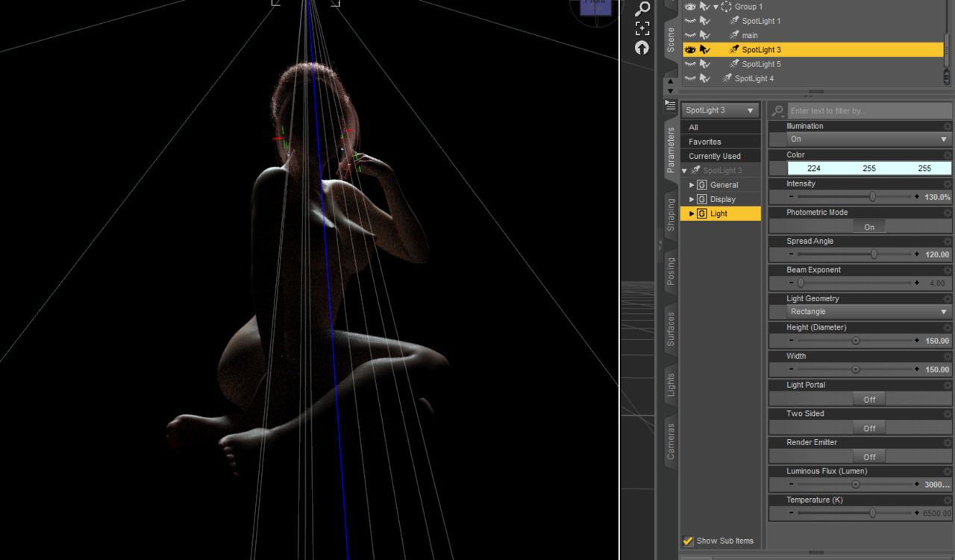Viewport: 955px width, 560px height.
Task: Select SpotLight 1 in Scene list
Action: [761, 21]
